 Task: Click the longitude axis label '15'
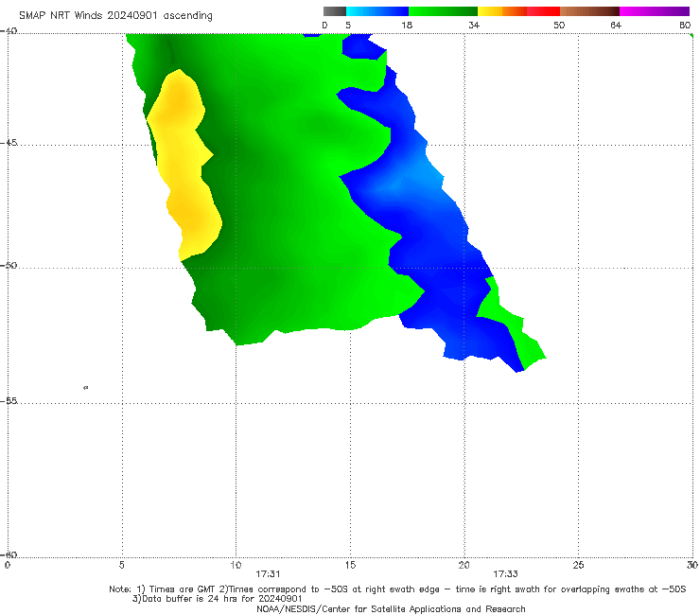(350, 565)
